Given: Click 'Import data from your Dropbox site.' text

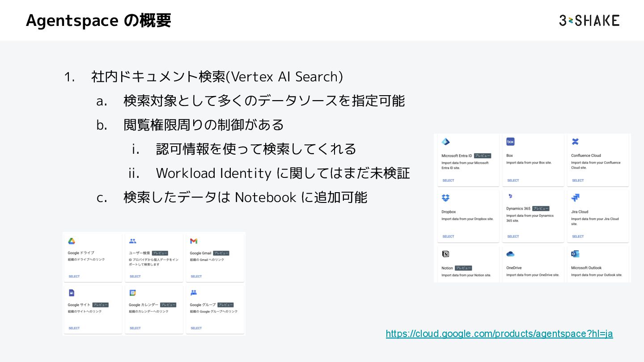Looking at the screenshot, I should (x=467, y=219).
